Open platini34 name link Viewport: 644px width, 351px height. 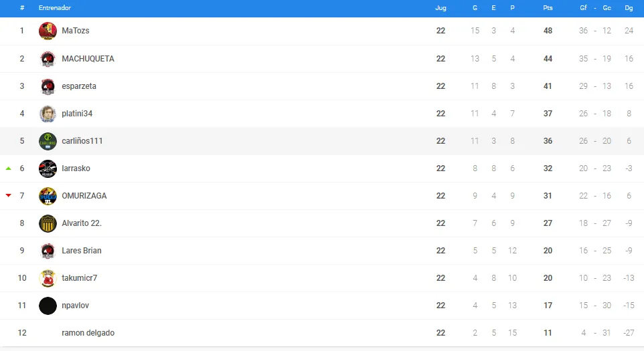(77, 114)
